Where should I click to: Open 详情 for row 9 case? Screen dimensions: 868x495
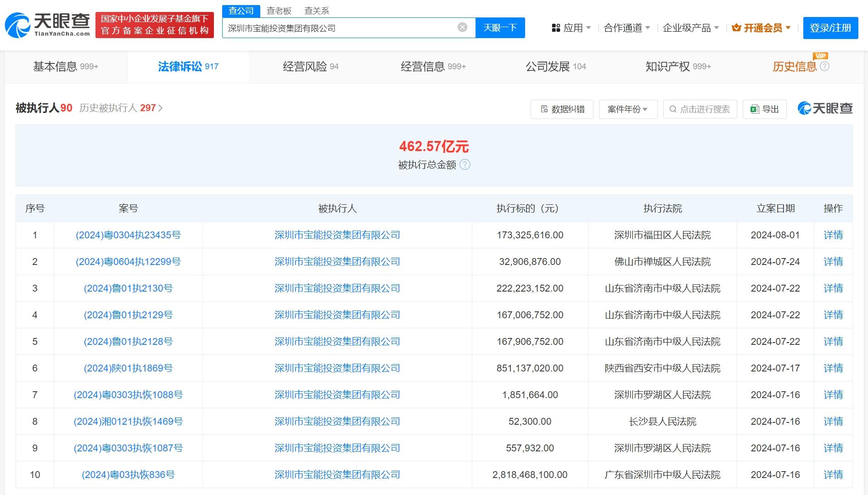coord(833,448)
